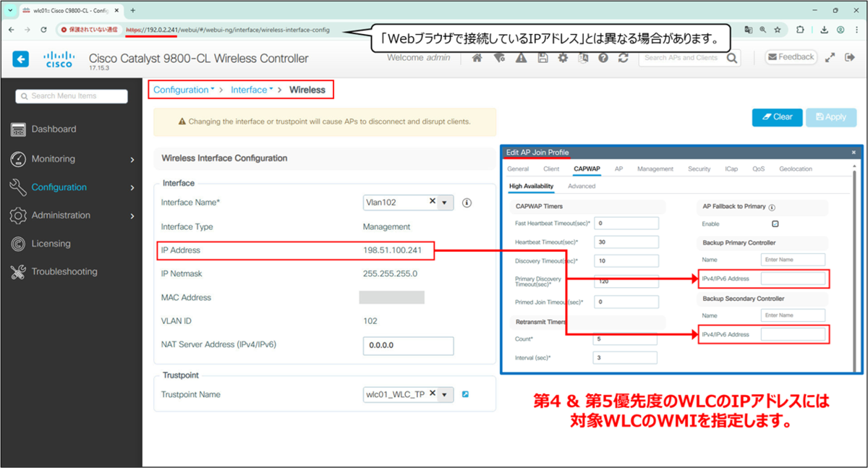Image resolution: width=868 pixels, height=468 pixels.
Task: Refresh the page using header refresh icon
Action: [x=623, y=59]
